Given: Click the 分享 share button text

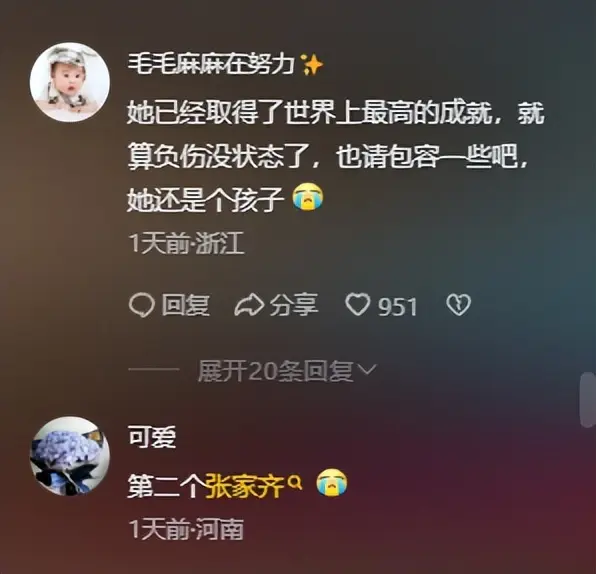Looking at the screenshot, I should click(x=294, y=305).
